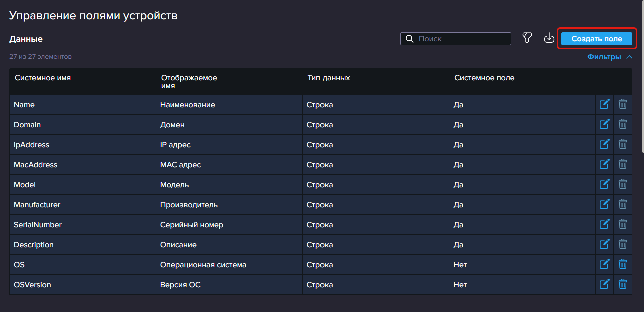
Task: Click the download export icon
Action: tap(549, 38)
